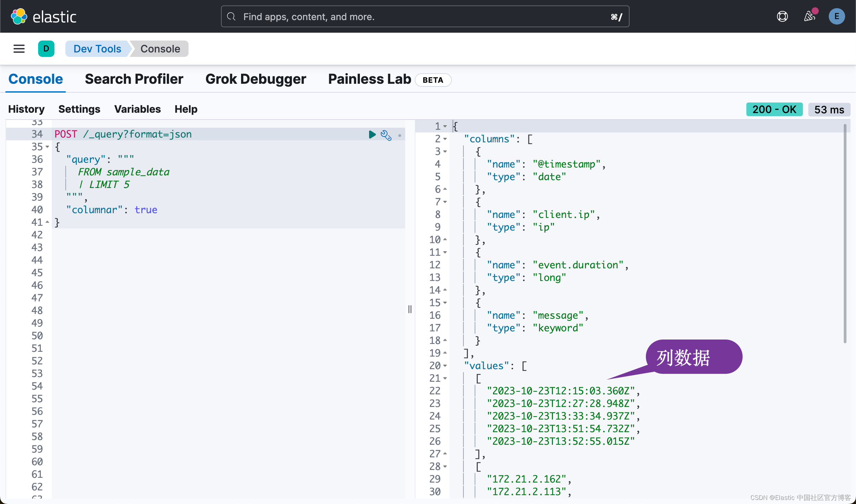Collapse the "values" array at line 20
The height and width of the screenshot is (504, 856).
(445, 366)
